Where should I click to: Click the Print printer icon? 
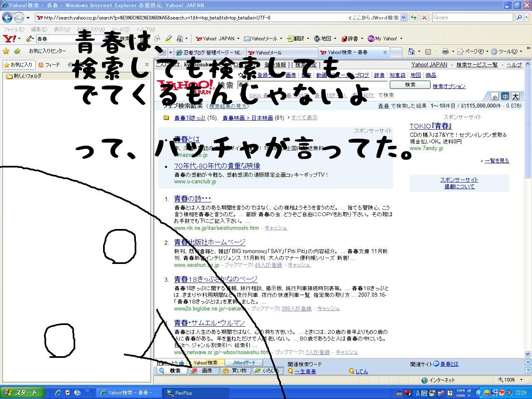pyautogui.click(x=445, y=52)
